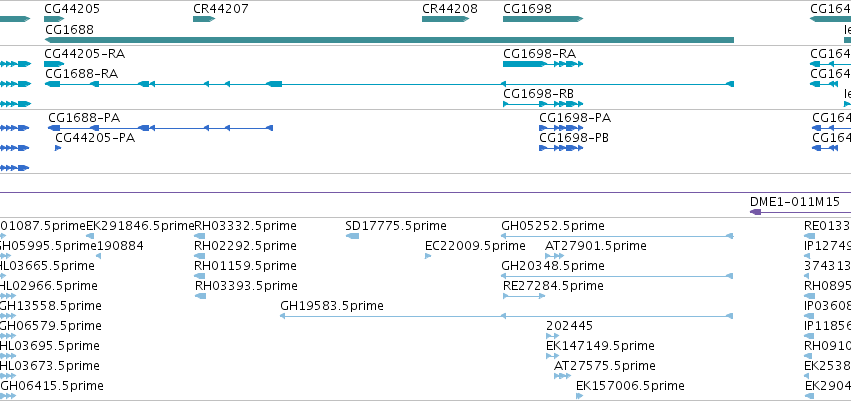Click the GH19583.5prime EST alignment line

[506, 316]
